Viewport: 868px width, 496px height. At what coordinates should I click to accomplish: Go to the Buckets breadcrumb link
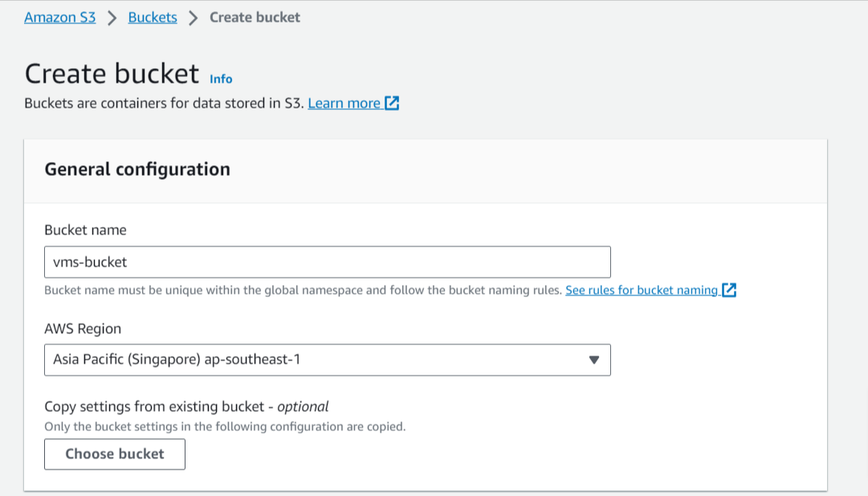click(153, 17)
